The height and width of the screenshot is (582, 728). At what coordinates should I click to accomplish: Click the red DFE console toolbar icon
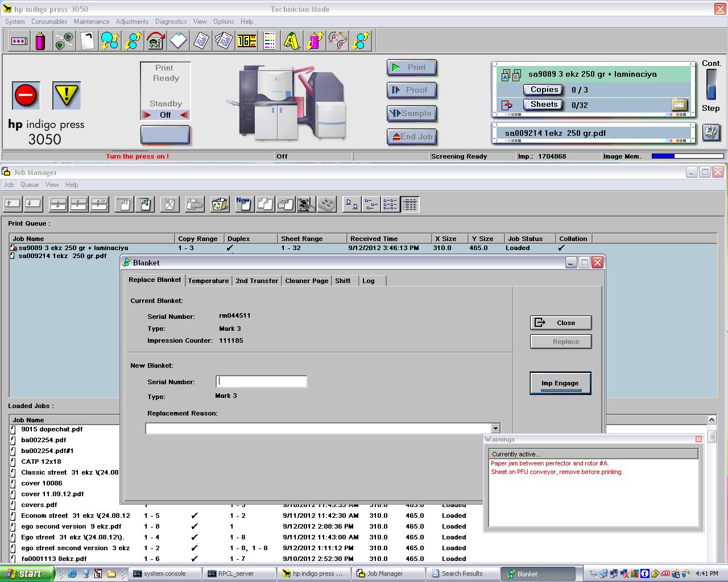[x=155, y=41]
